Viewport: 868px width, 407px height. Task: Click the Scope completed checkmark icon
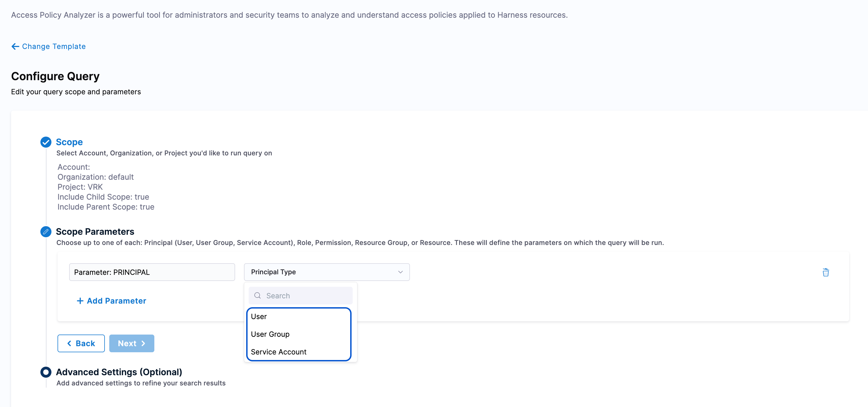46,142
